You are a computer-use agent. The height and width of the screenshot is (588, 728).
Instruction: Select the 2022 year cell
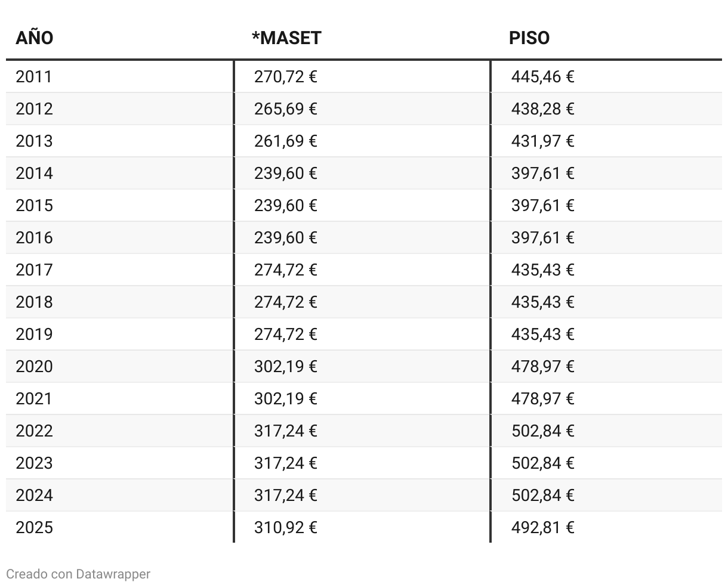(34, 431)
